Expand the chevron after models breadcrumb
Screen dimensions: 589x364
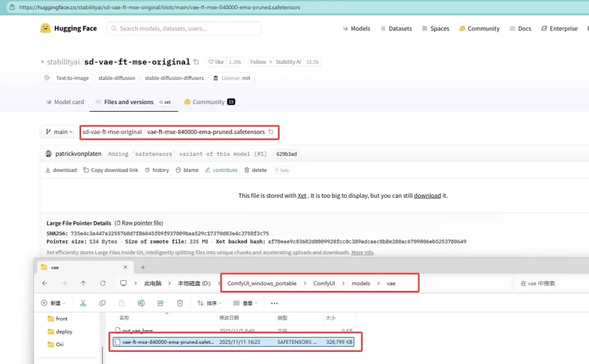click(x=378, y=283)
